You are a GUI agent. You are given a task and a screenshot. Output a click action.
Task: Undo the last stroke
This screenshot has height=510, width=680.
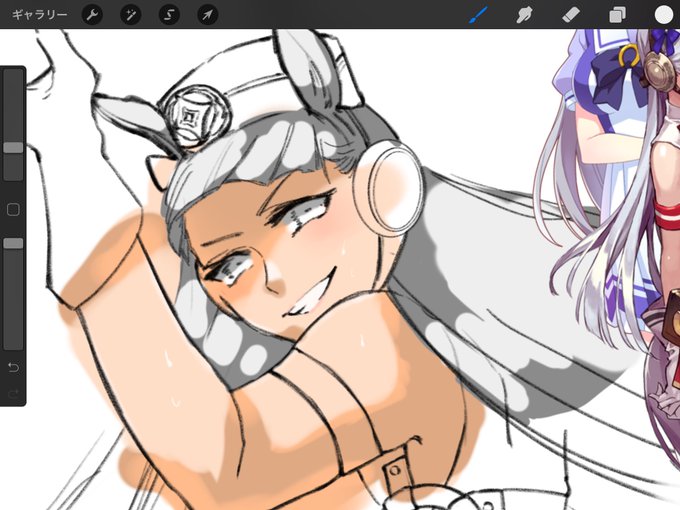(13, 368)
